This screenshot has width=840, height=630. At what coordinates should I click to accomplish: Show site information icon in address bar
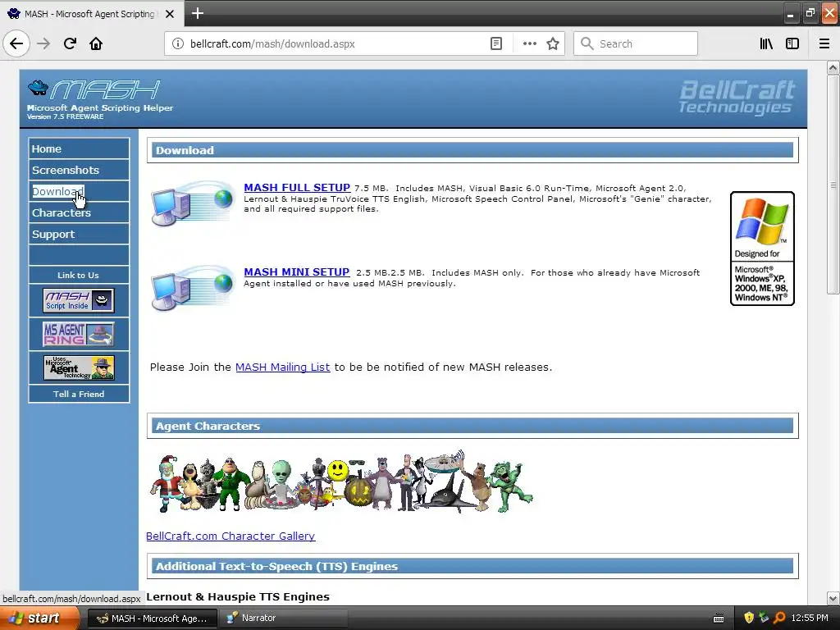coord(178,44)
